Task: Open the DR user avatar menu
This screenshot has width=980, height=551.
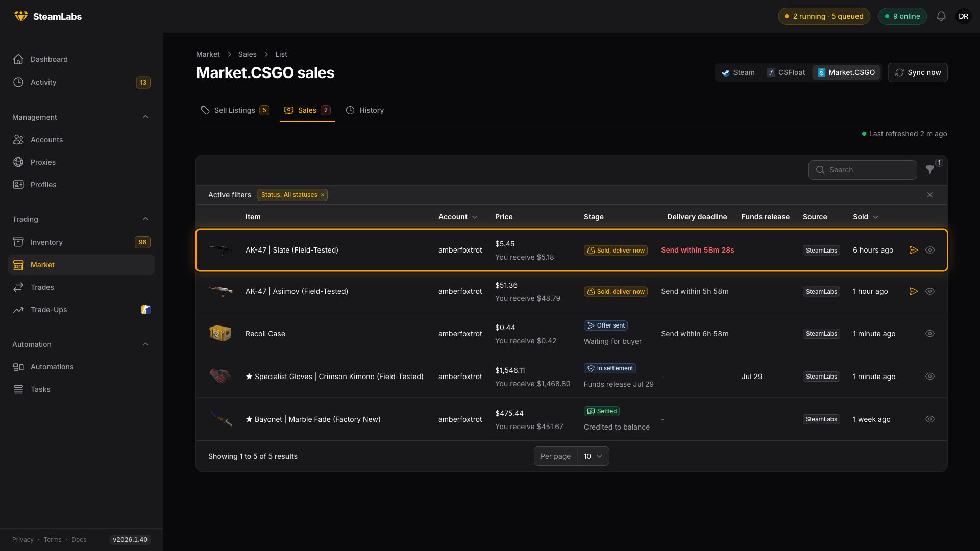Action: (964, 16)
